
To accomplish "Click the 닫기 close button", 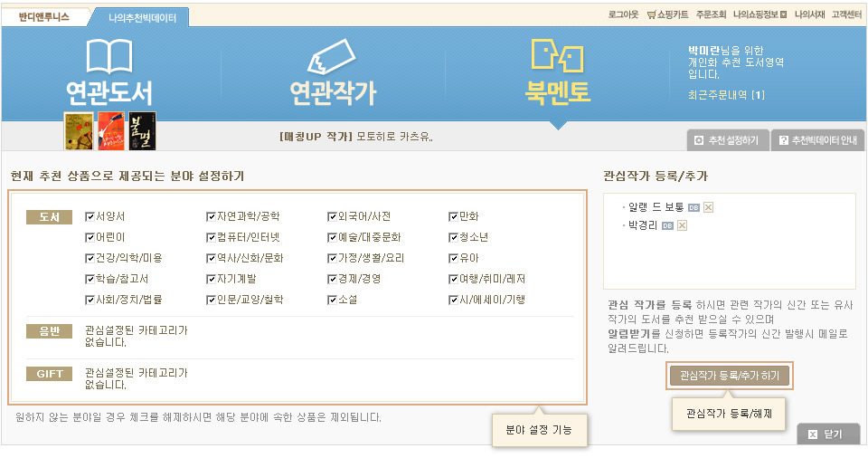I will coord(827,434).
